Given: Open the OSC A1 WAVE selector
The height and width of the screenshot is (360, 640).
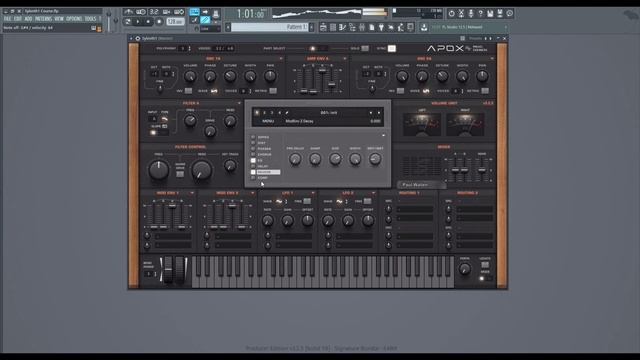Looking at the screenshot, I should [x=214, y=91].
